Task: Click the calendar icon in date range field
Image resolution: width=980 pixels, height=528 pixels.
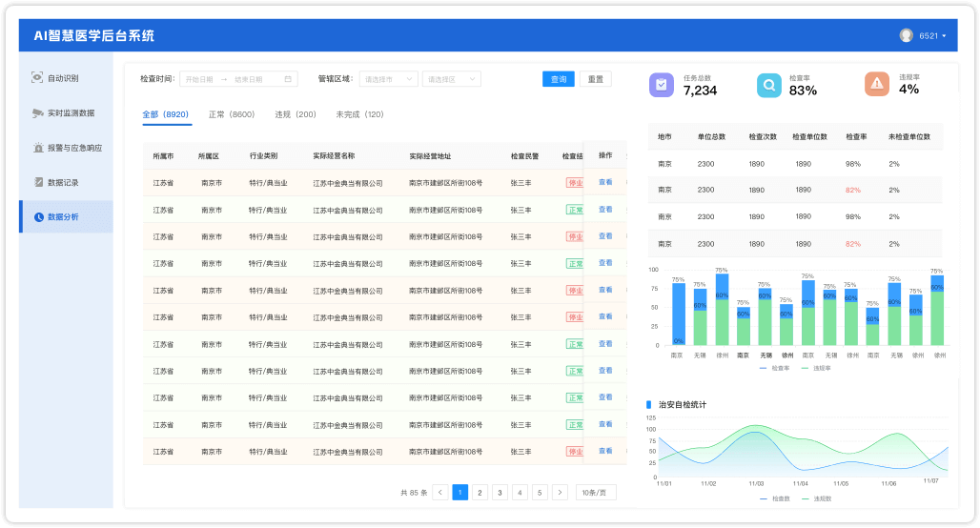Action: coord(288,79)
